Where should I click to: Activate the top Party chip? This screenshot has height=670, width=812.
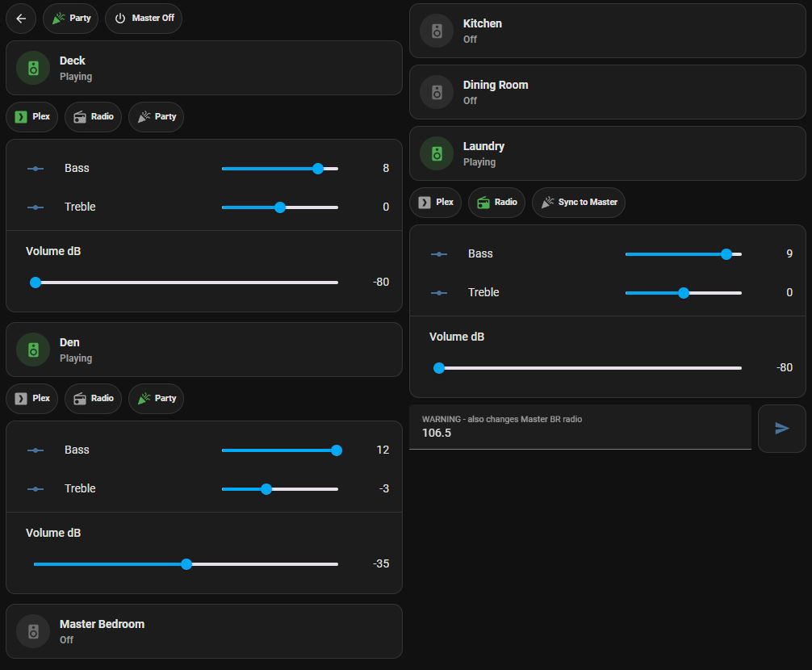(x=70, y=18)
